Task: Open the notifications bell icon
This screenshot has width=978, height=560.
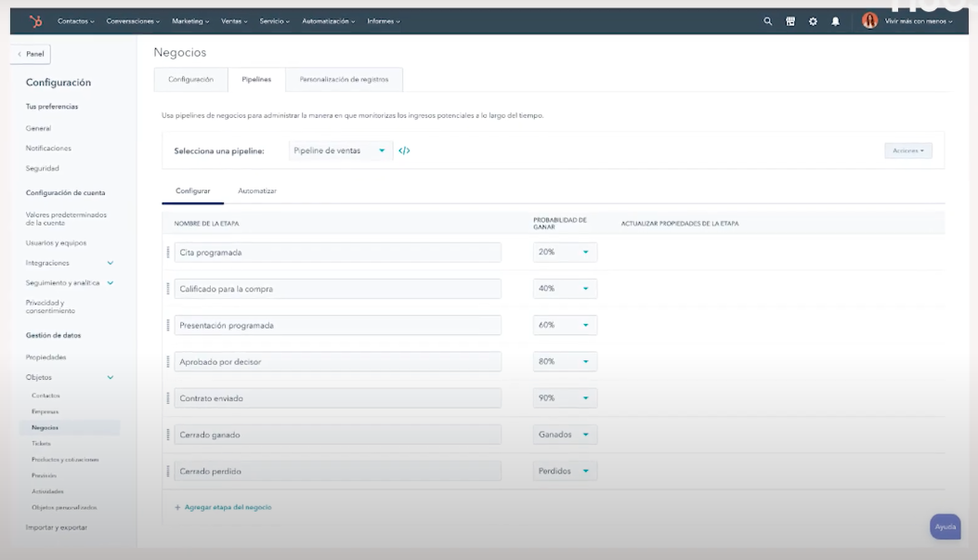Action: click(x=835, y=21)
